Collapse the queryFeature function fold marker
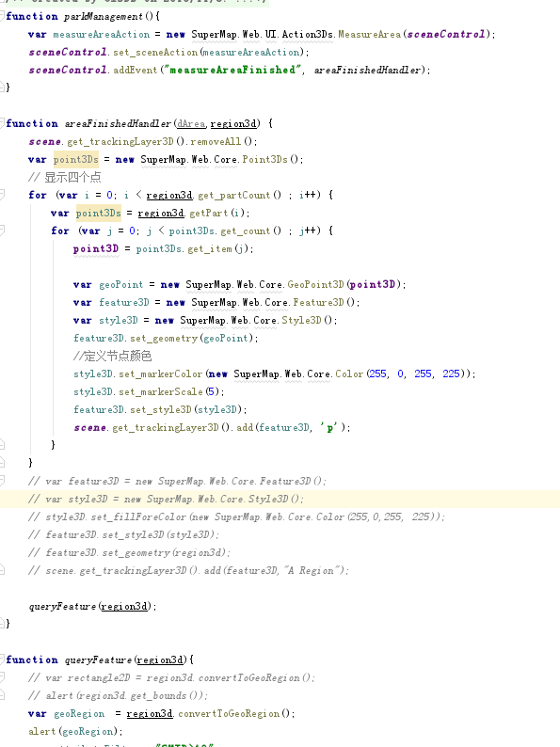 point(2,660)
